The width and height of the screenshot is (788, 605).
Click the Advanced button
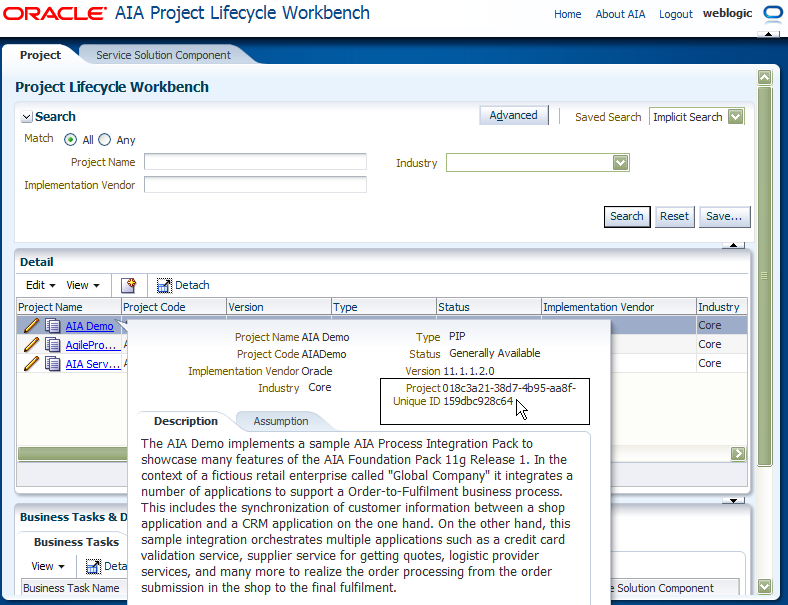[x=514, y=116]
